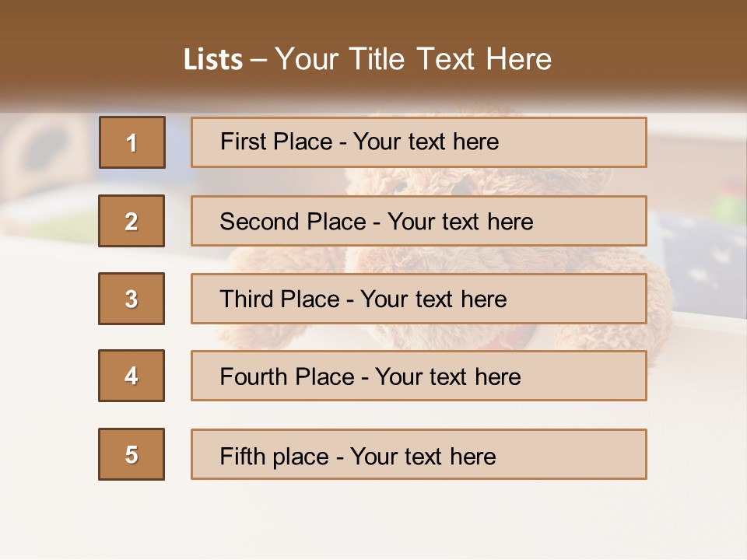Image resolution: width=747 pixels, height=560 pixels.
Task: Select the number 2 box
Action: coord(132,221)
